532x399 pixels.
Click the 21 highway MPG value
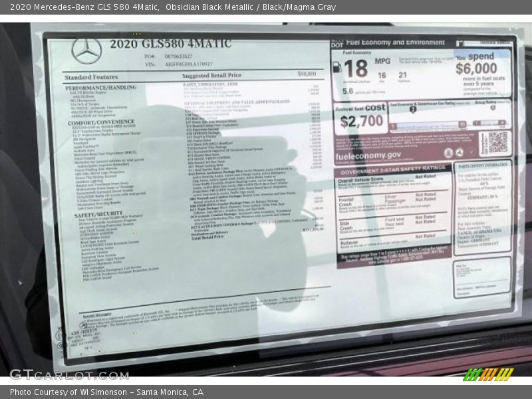(x=403, y=74)
